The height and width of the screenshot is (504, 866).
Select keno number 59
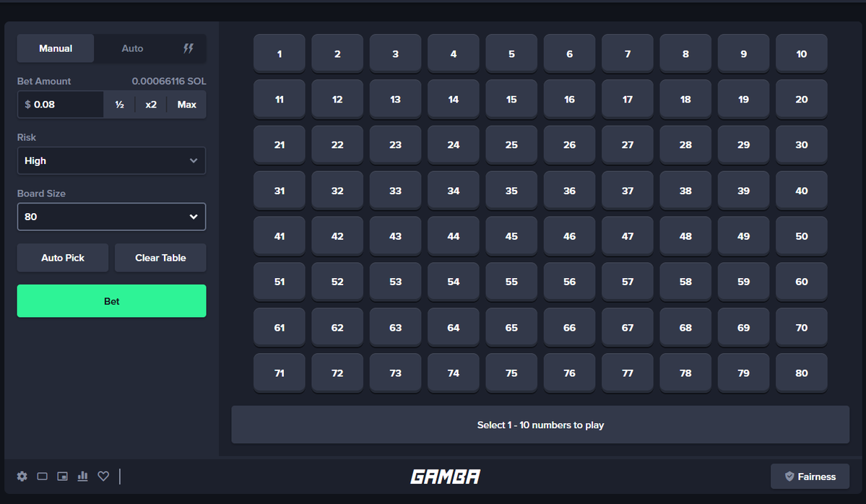[743, 282]
